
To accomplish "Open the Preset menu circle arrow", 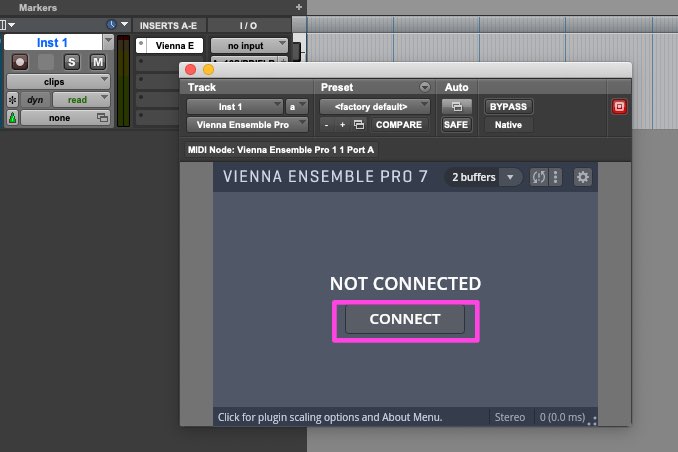I will [425, 87].
